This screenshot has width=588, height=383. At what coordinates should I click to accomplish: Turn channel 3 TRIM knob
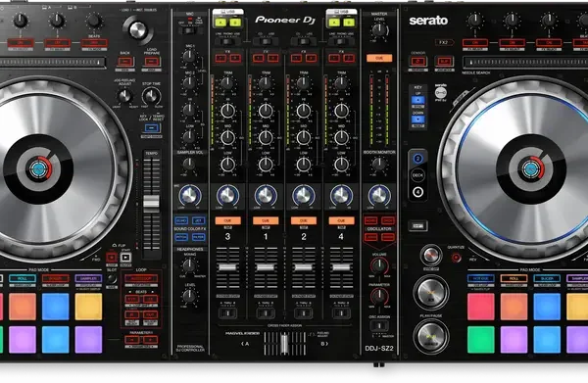227,83
